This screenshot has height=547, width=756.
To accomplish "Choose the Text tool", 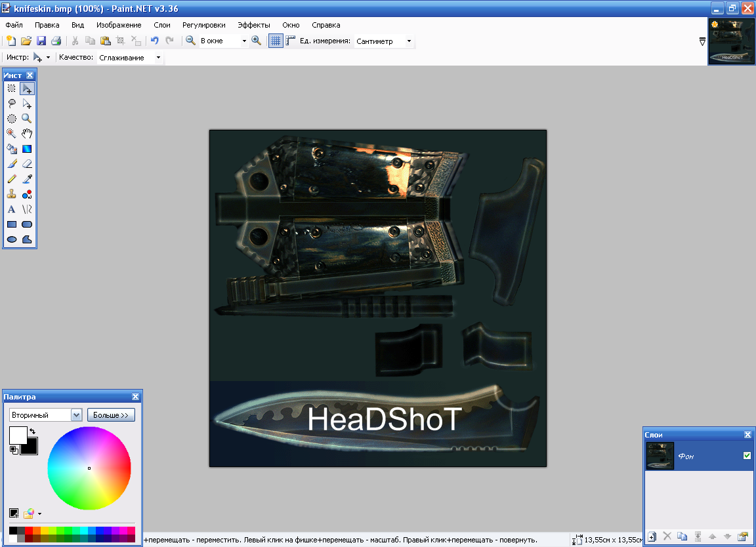I will pos(11,209).
